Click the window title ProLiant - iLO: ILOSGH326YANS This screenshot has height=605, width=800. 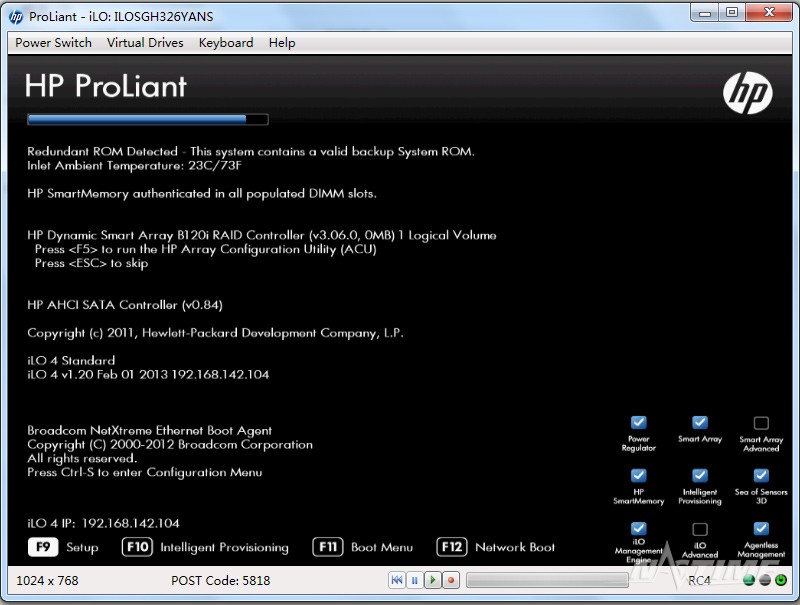click(121, 17)
